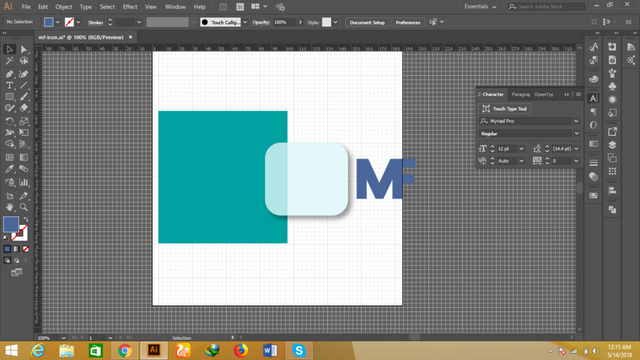This screenshot has width=640, height=360.
Task: Click the Touch Type Tool button
Action: point(505,109)
